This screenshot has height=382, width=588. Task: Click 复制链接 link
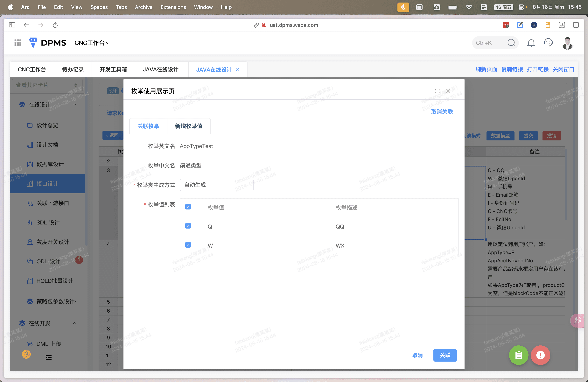512,69
